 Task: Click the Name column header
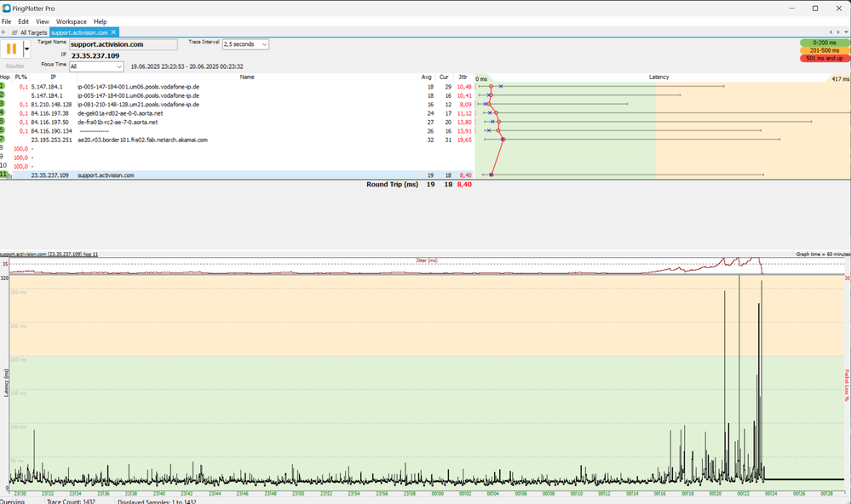tap(247, 77)
